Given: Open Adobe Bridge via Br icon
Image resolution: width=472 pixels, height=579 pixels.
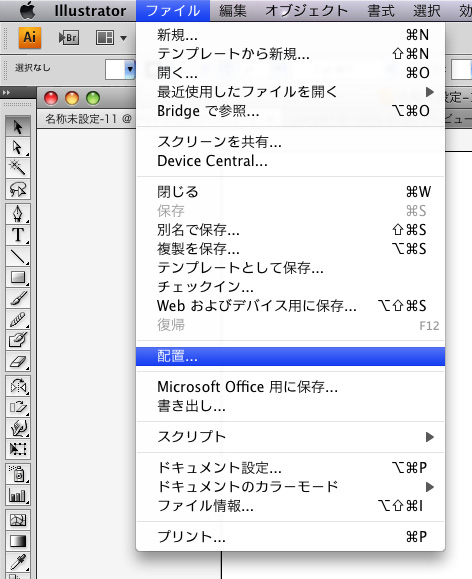Looking at the screenshot, I should 69,38.
